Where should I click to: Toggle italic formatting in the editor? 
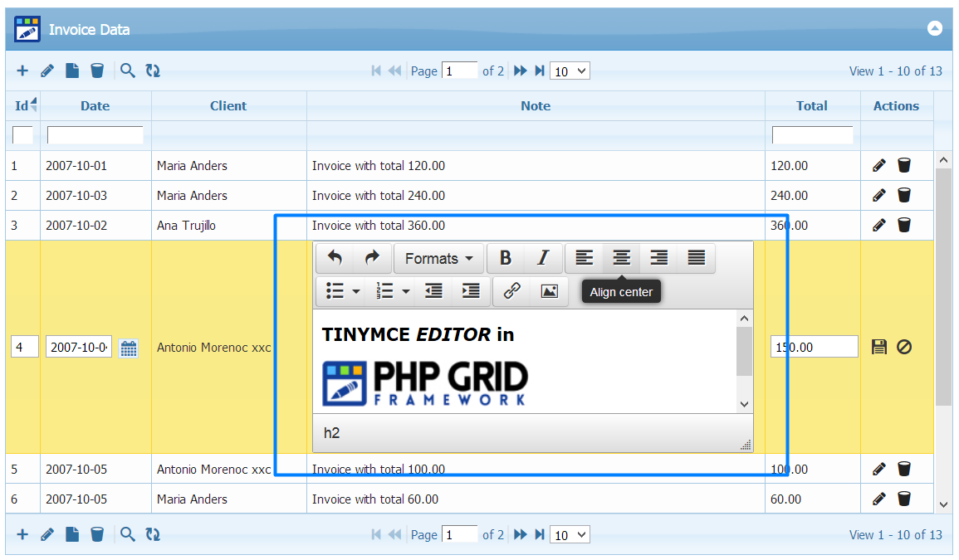[x=543, y=259]
